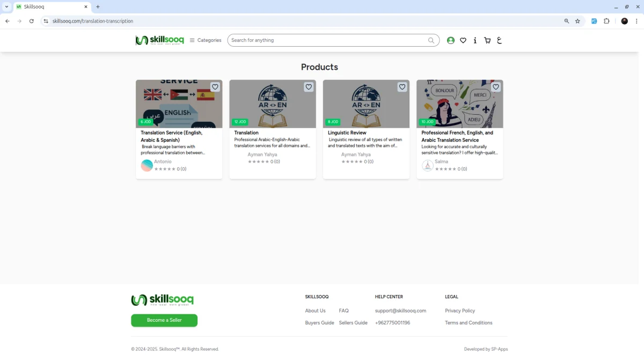
Task: Open the browser Extensions puzzle icon
Action: pos(606,21)
